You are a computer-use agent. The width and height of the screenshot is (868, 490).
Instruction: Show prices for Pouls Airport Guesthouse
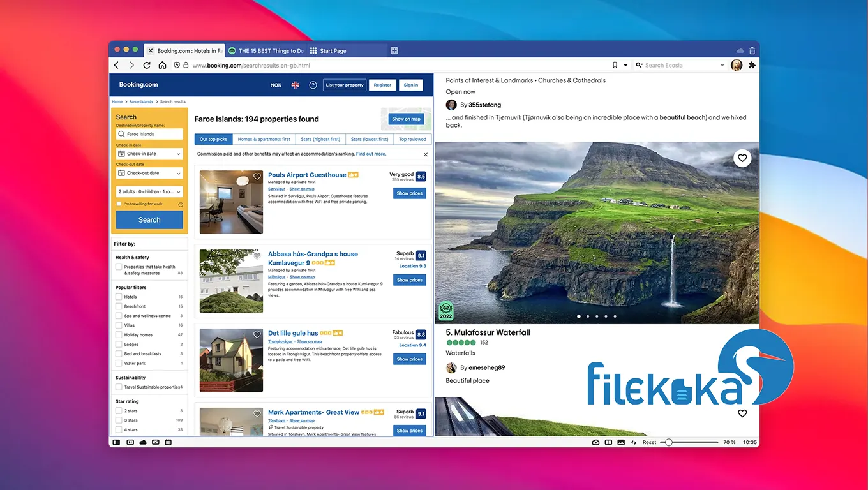pos(410,193)
